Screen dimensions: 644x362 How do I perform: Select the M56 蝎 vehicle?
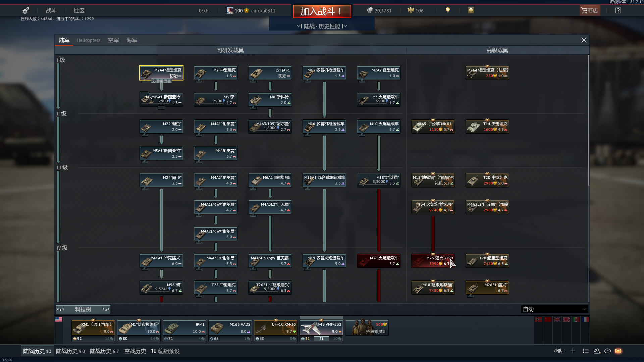coord(161,288)
